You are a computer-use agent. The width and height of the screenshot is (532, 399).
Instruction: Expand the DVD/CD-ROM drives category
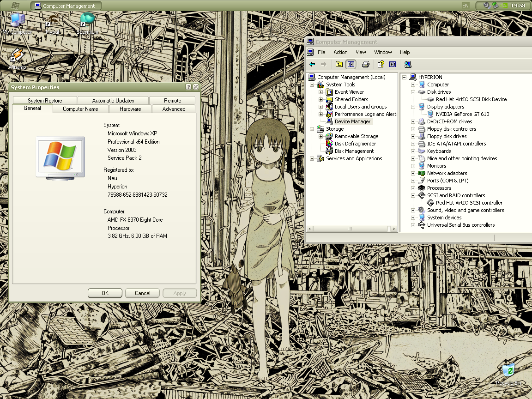(x=413, y=121)
